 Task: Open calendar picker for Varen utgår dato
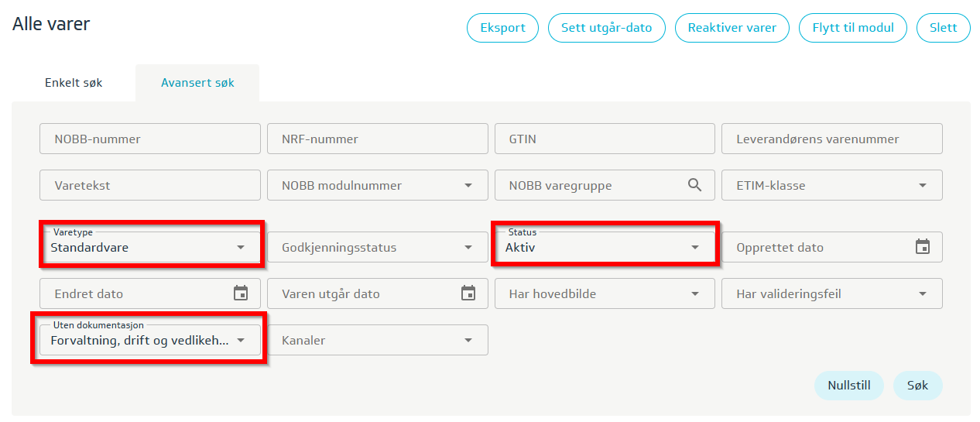pyautogui.click(x=468, y=293)
